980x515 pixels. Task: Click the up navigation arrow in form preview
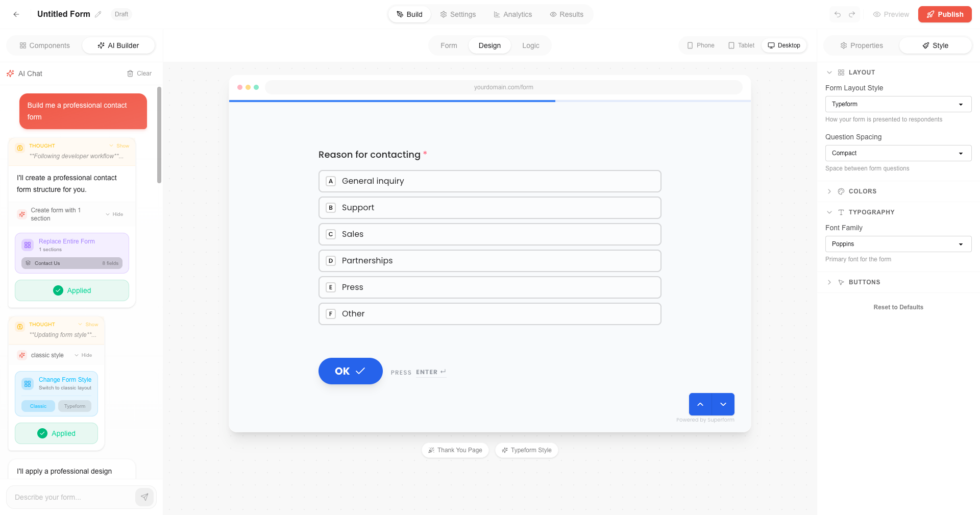pyautogui.click(x=700, y=404)
